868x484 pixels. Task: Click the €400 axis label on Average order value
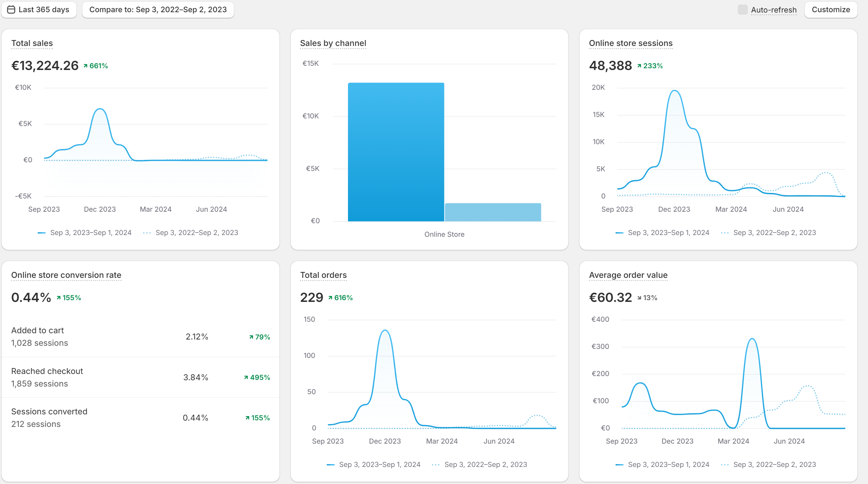click(x=600, y=319)
